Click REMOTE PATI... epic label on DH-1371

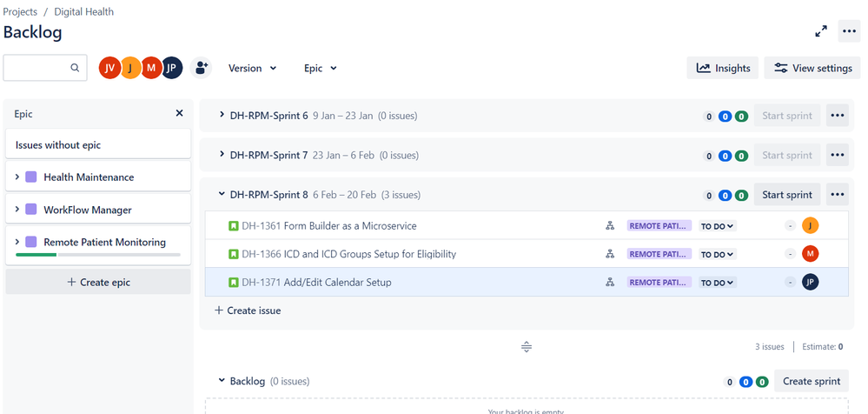659,282
